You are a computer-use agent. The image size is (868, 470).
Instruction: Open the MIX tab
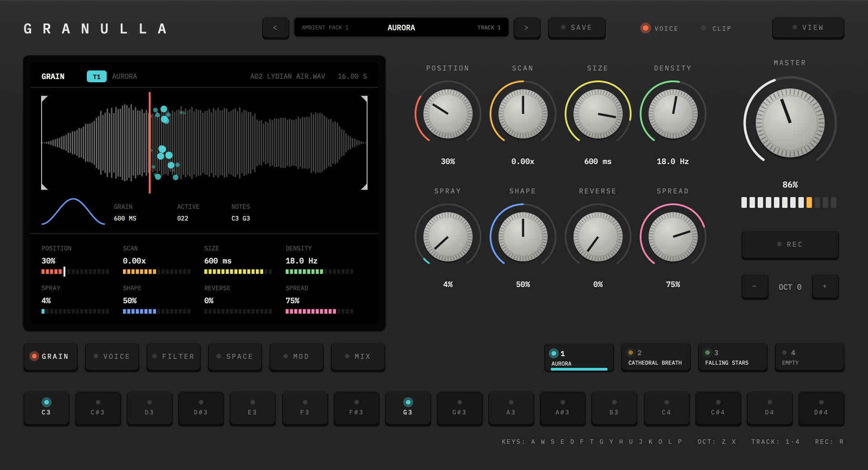358,357
